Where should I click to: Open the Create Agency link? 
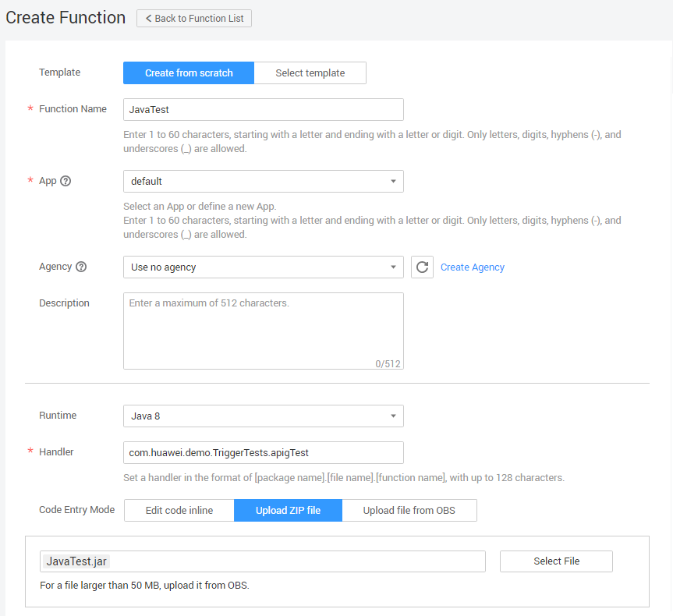tap(472, 267)
